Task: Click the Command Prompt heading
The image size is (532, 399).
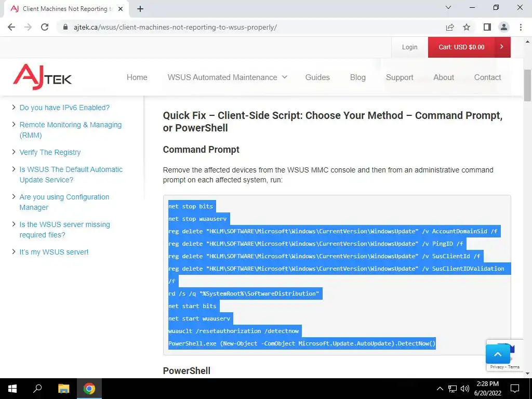Action: point(201,150)
